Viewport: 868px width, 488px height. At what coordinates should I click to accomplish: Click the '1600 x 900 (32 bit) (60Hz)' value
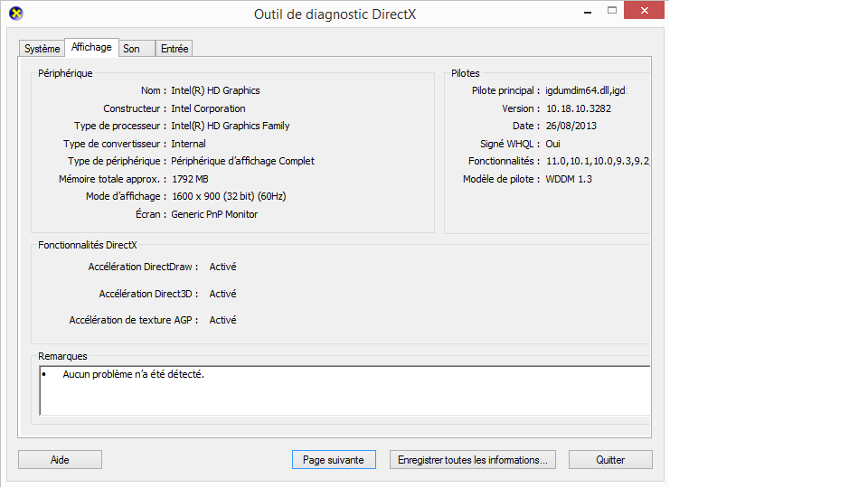229,196
